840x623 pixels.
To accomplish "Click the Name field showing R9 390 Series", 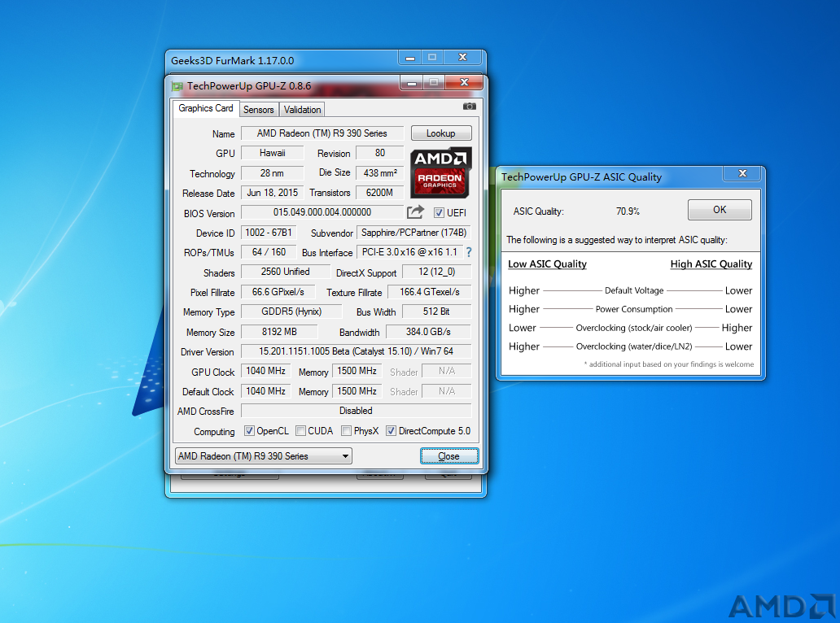I will click(322, 133).
